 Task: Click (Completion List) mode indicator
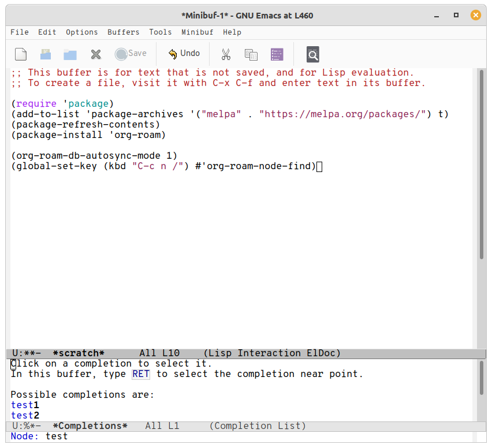(258, 426)
